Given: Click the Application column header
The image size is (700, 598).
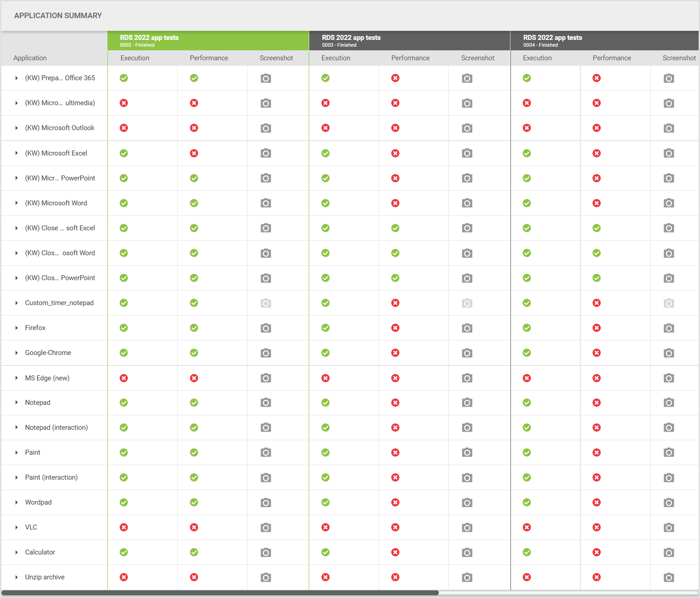Looking at the screenshot, I should click(x=30, y=58).
